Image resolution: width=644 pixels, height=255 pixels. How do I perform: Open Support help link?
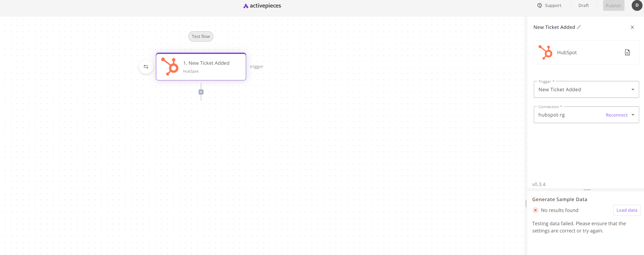point(549,5)
